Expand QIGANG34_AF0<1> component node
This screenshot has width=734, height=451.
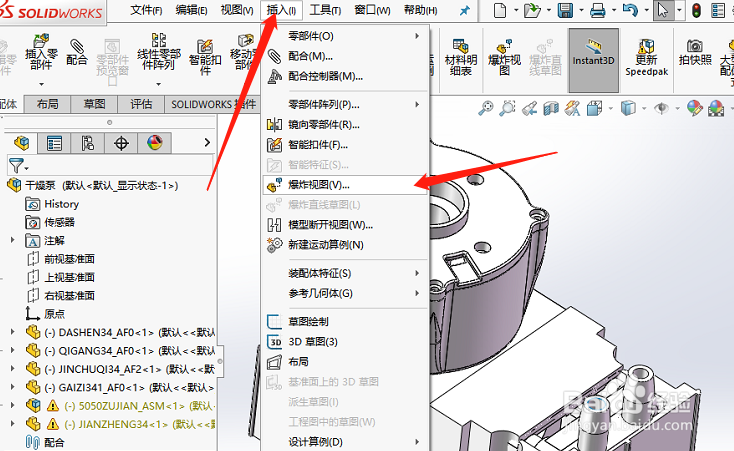(x=13, y=350)
